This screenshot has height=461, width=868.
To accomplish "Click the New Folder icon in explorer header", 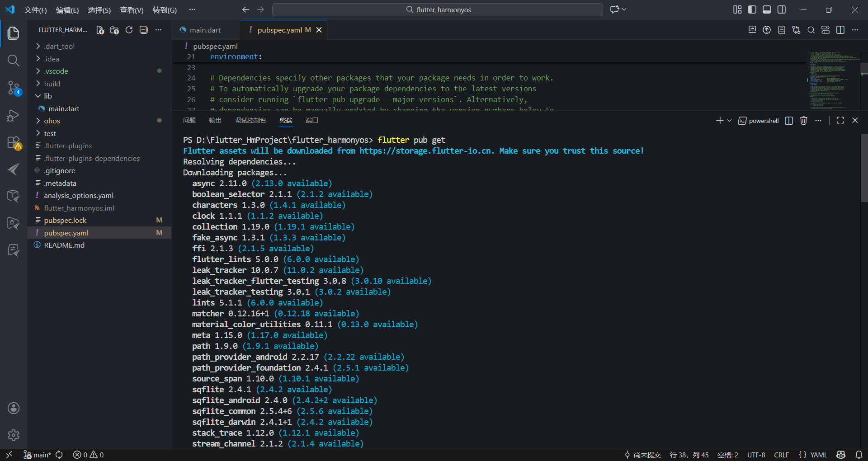I will [114, 30].
